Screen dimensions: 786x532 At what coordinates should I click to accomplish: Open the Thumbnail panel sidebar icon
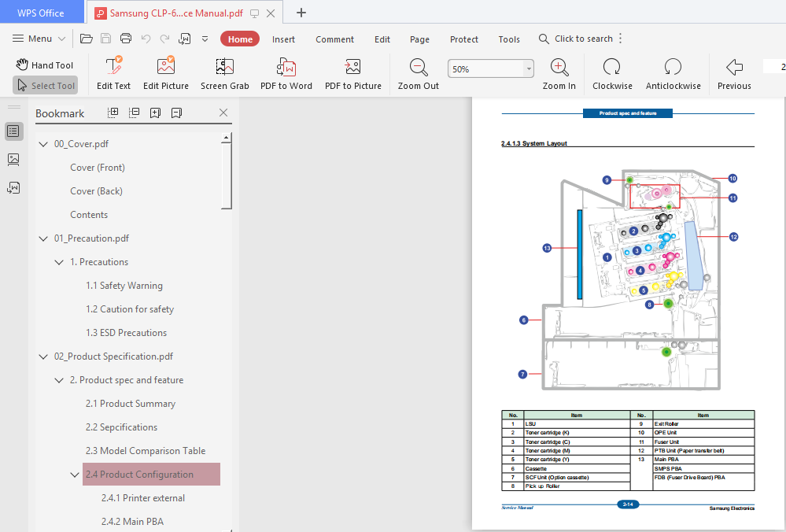(x=13, y=160)
